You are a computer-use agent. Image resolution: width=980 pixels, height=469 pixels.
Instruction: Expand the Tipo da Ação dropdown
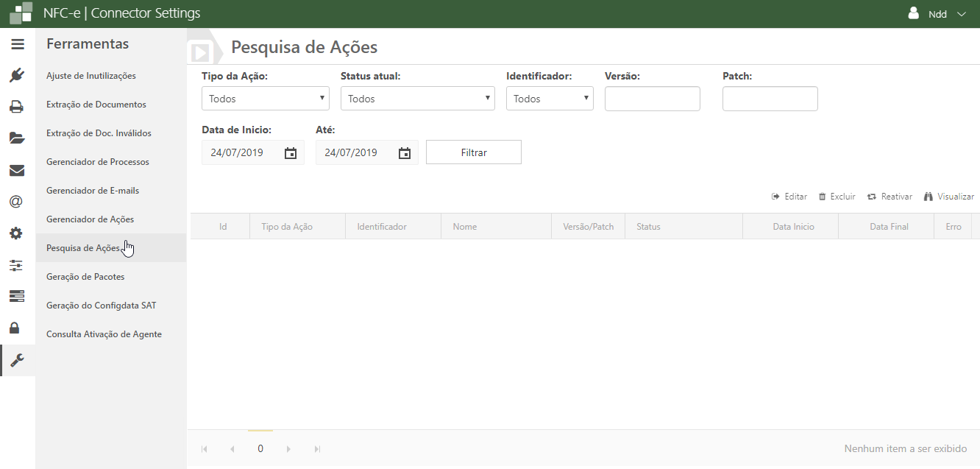click(x=266, y=98)
